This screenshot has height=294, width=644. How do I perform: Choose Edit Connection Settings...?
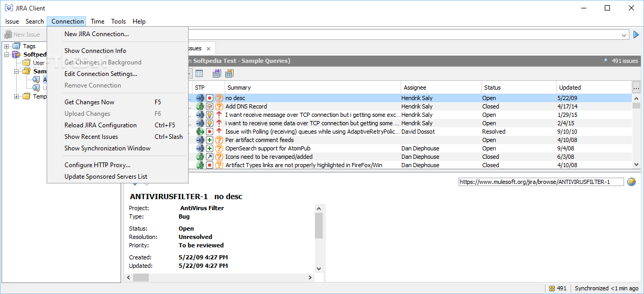tap(117, 74)
